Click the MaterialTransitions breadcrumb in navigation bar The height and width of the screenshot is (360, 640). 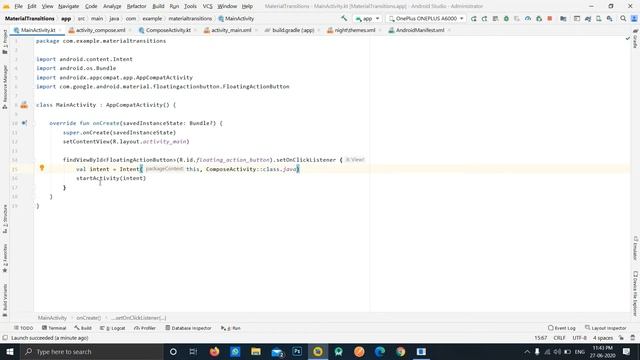point(29,18)
